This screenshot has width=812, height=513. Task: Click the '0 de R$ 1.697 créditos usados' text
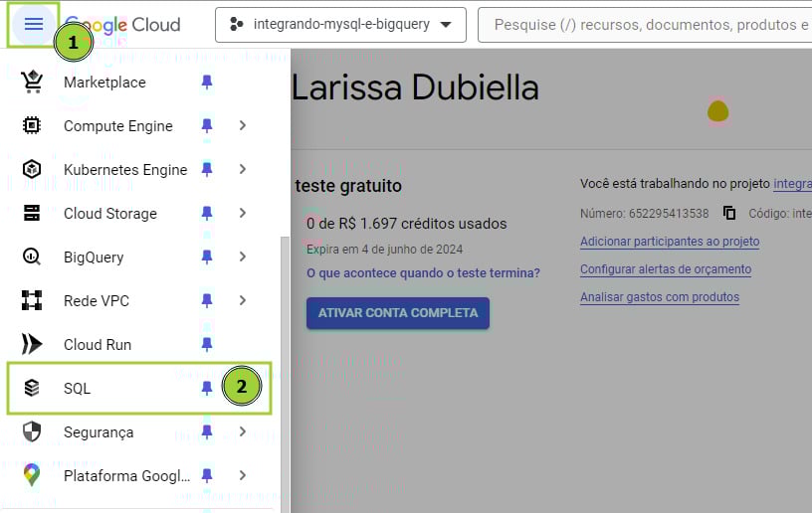[x=407, y=224]
